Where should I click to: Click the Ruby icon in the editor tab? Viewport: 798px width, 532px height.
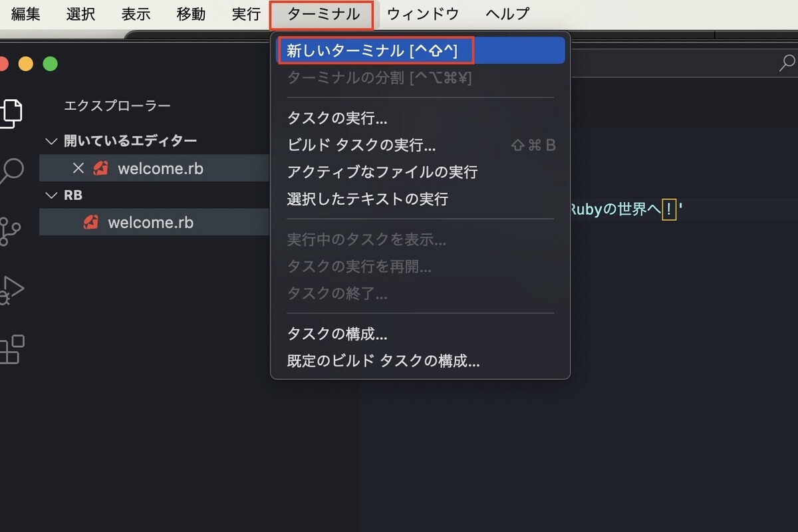click(101, 168)
